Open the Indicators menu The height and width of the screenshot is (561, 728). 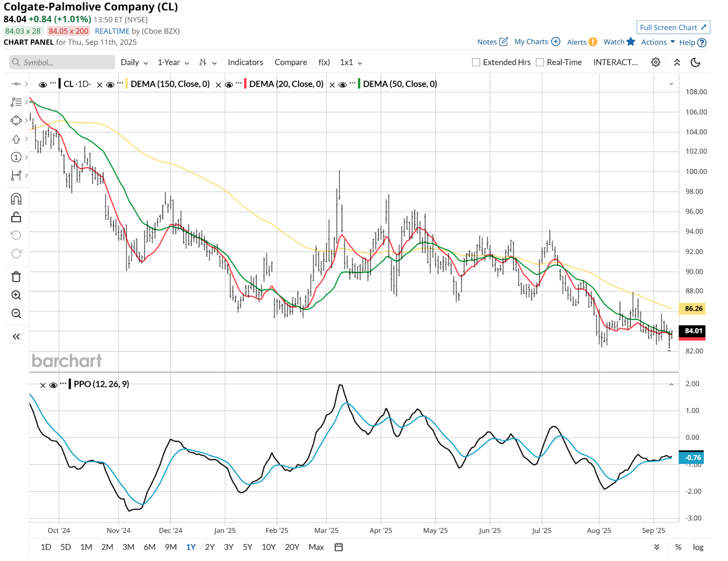(x=245, y=62)
